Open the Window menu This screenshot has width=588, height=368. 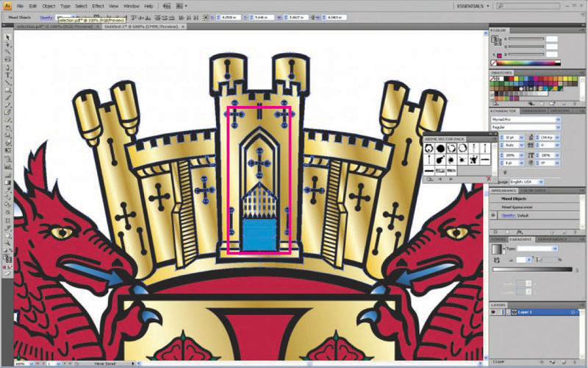(x=132, y=6)
